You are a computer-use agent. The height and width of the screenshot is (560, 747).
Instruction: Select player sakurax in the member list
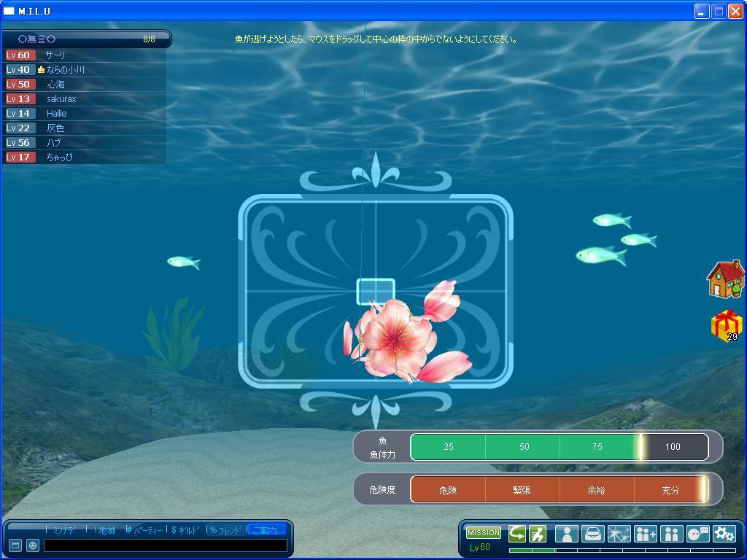[x=61, y=98]
